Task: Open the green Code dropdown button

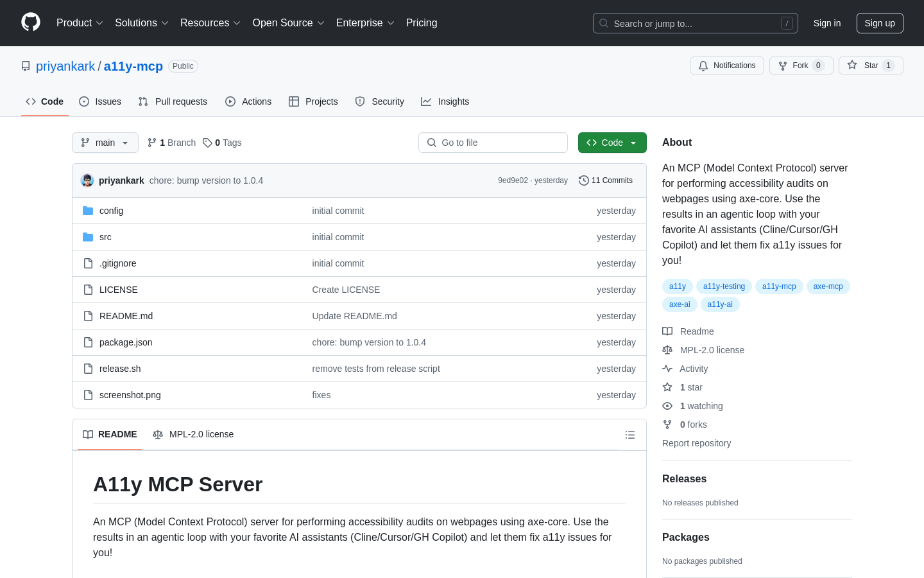Action: coord(612,143)
